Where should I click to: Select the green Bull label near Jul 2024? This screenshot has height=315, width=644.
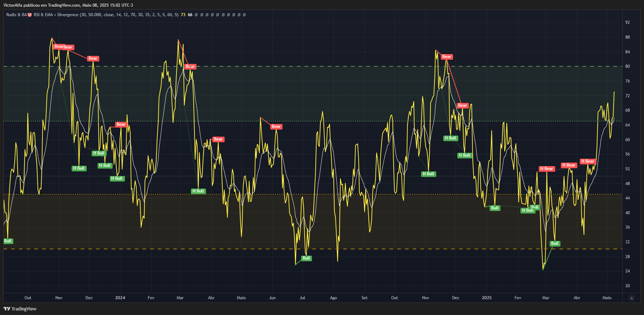pyautogui.click(x=306, y=258)
